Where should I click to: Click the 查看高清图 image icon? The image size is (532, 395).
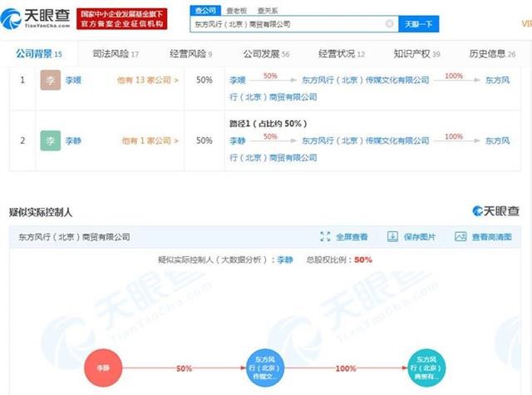click(x=460, y=237)
